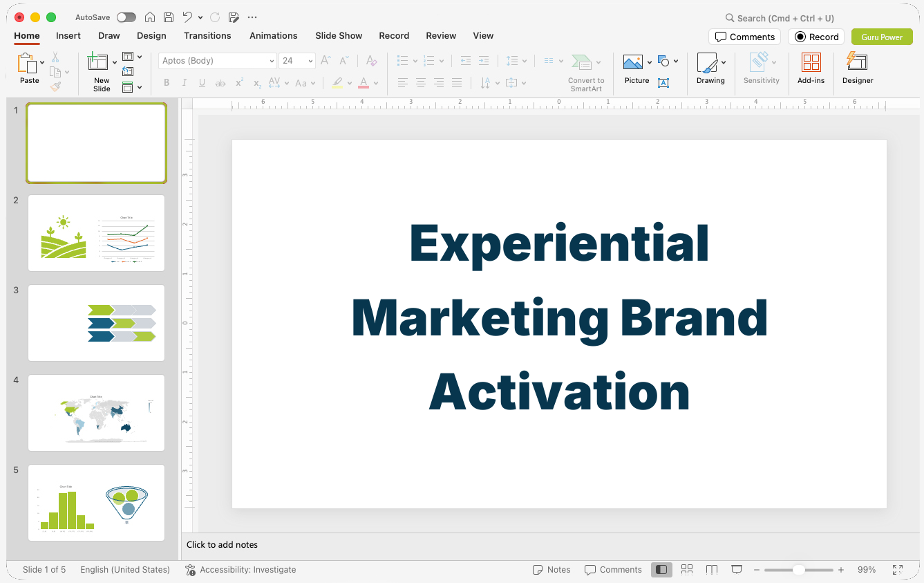Open the Slide Show tab
This screenshot has width=924, height=583.
(x=339, y=36)
